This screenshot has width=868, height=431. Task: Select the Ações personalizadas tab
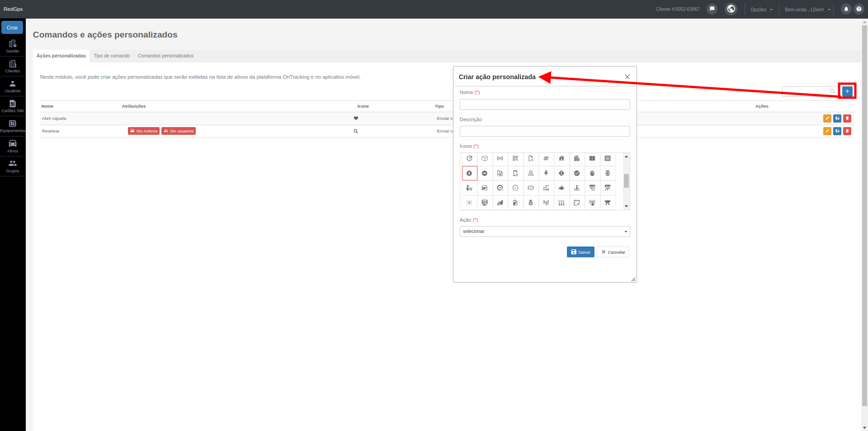61,56
